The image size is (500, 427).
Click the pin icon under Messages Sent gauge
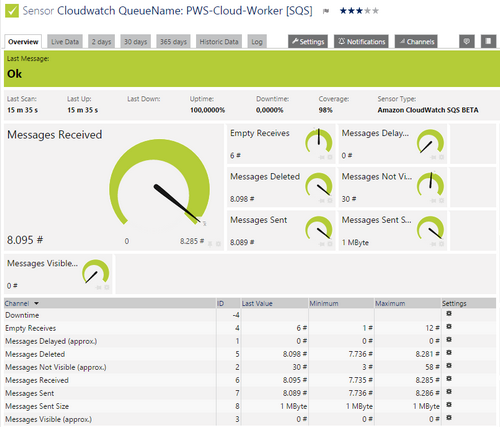click(x=322, y=244)
